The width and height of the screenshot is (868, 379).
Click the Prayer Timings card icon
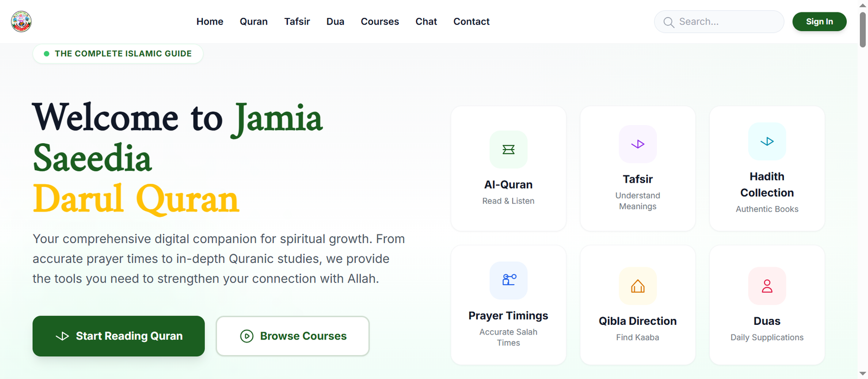508,280
